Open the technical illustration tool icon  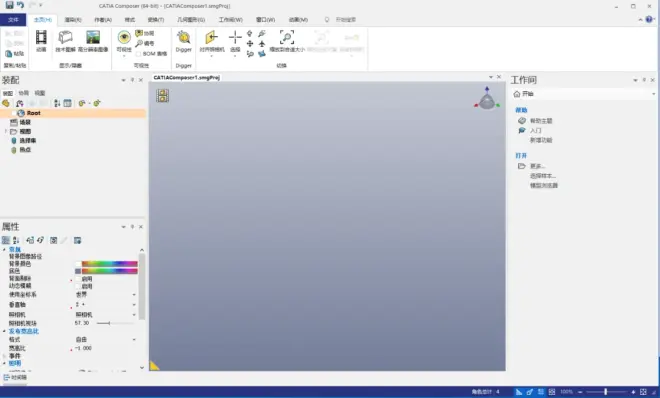tap(65, 37)
